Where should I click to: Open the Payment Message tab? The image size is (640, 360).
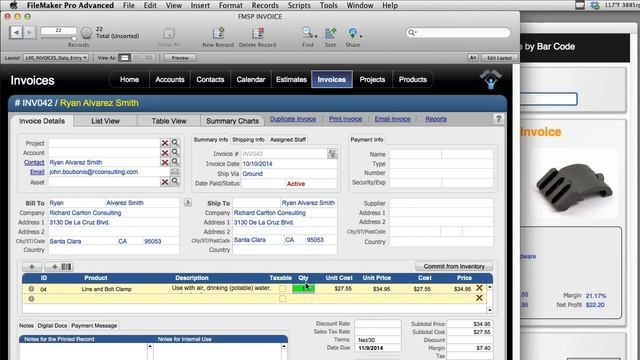[94, 326]
